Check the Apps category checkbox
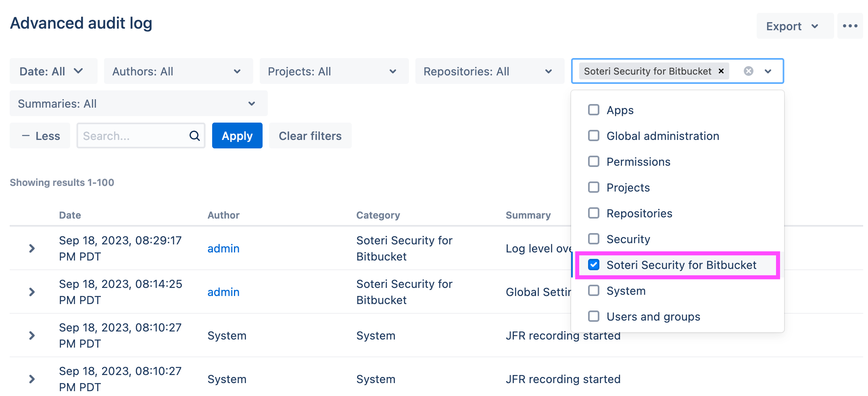868x396 pixels. (x=594, y=110)
